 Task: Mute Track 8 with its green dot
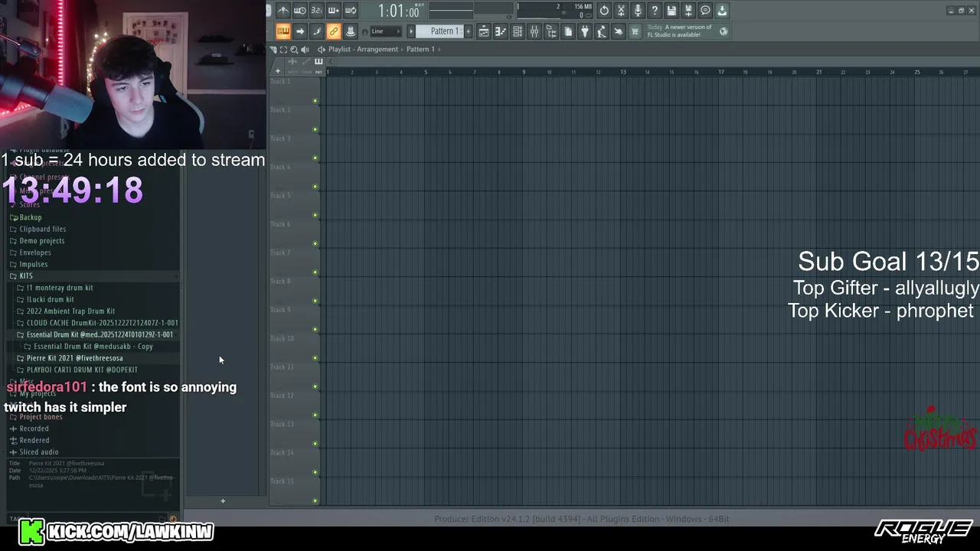[315, 301]
